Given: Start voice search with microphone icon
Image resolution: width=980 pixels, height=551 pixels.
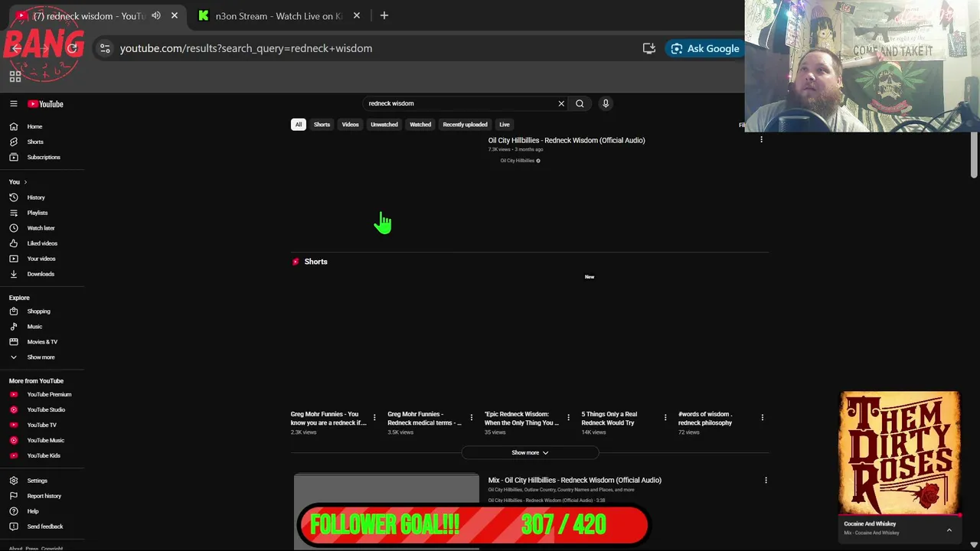Looking at the screenshot, I should (606, 103).
